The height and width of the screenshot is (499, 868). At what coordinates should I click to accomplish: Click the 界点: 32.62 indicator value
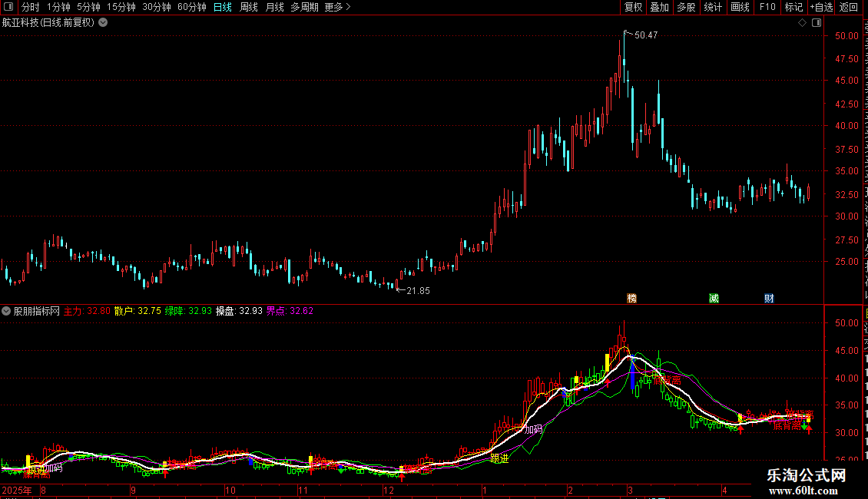(x=290, y=311)
